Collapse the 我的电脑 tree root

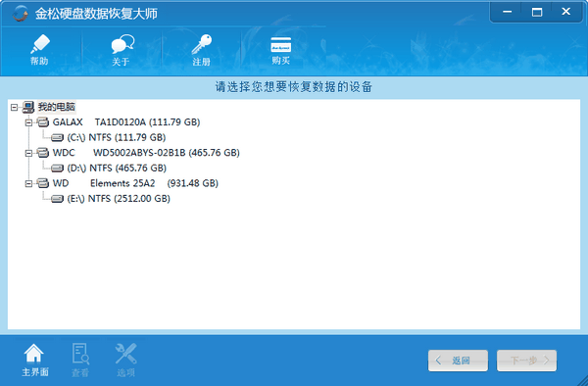14,108
